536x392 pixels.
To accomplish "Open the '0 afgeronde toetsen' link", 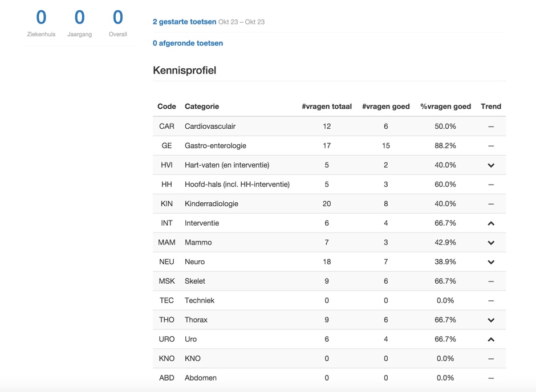I will pyautogui.click(x=188, y=43).
